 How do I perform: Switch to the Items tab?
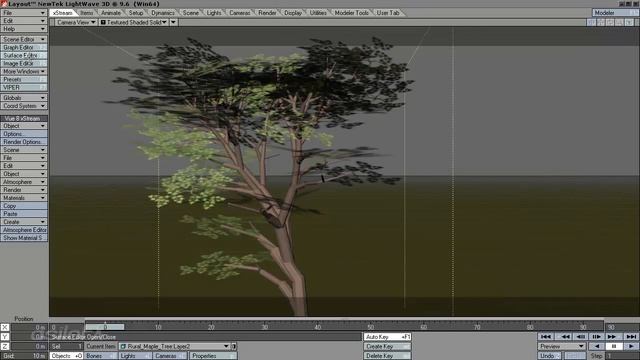coord(86,13)
